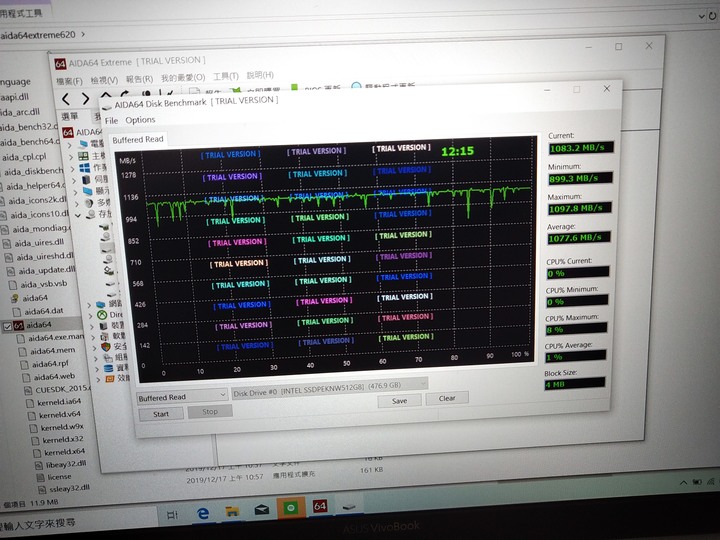Click the security shield icon in tree
The height and width of the screenshot is (540, 720).
pyautogui.click(x=106, y=347)
